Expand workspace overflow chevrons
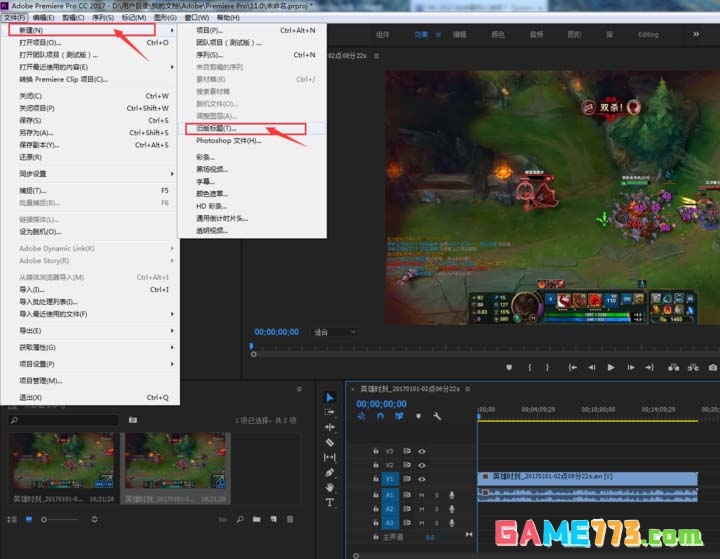The image size is (720, 559). click(696, 34)
